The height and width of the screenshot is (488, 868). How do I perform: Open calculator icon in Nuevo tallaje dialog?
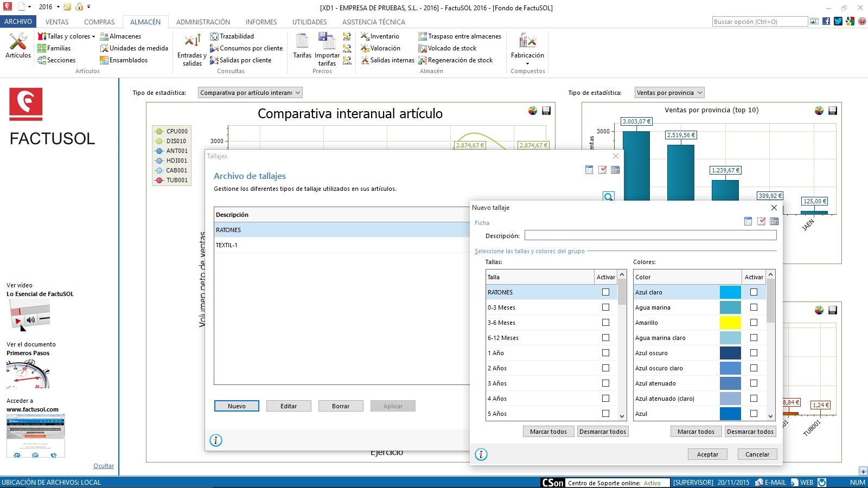[748, 221]
